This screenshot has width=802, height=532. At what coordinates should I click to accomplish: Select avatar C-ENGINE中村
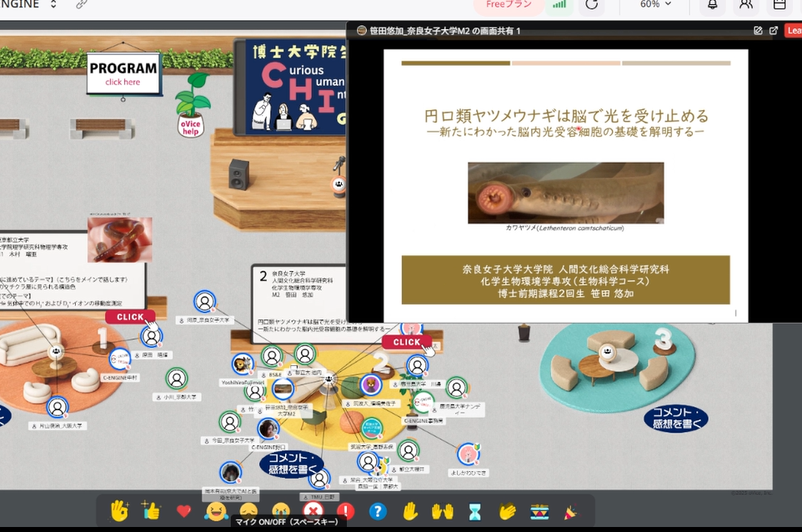pyautogui.click(x=120, y=359)
